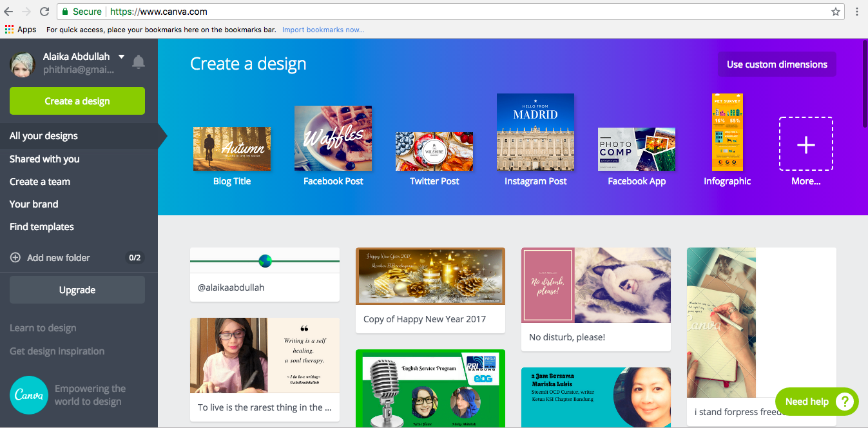Click the Create a design heading
The image size is (868, 428).
click(248, 64)
